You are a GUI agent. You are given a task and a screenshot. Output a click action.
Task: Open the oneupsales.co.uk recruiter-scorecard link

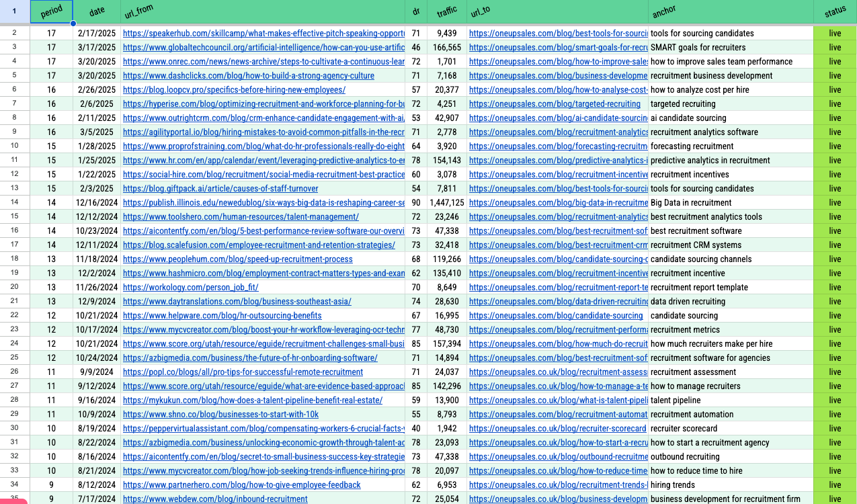click(557, 428)
